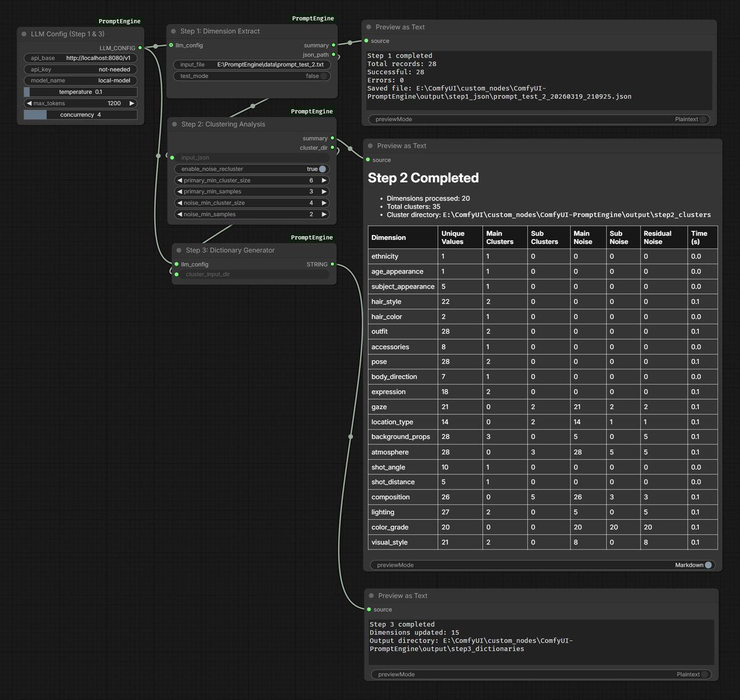Click STRING output socket on Step 3

coord(332,264)
